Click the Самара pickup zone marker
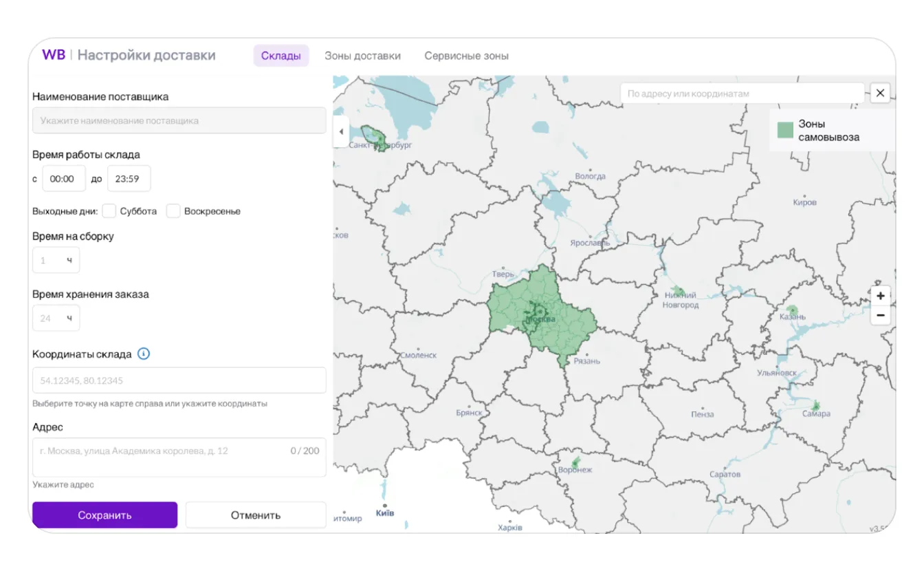 [x=815, y=406]
